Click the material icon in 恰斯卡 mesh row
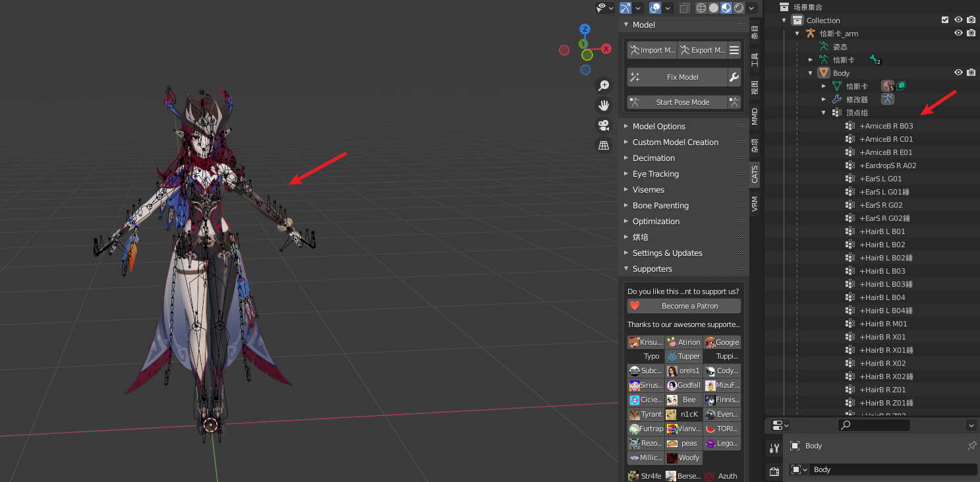Viewport: 980px width, 482px height. pos(888,86)
